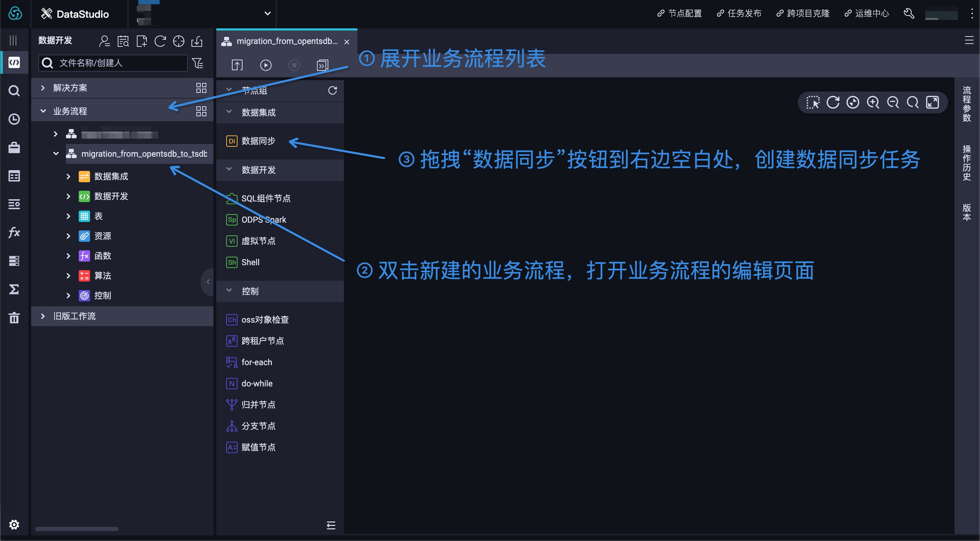
Task: Open the data development code icon in sidebar
Action: click(14, 62)
